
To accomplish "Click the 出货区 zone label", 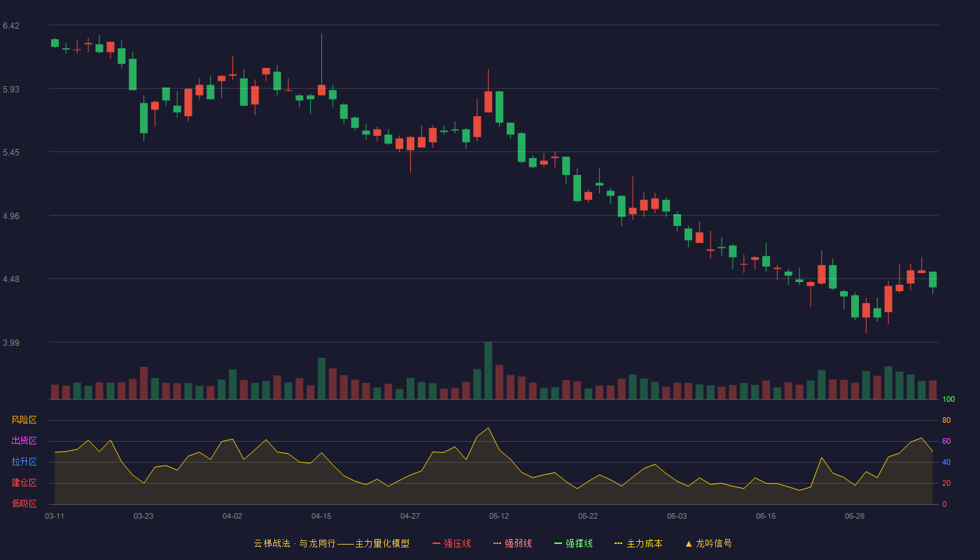I will (x=24, y=441).
